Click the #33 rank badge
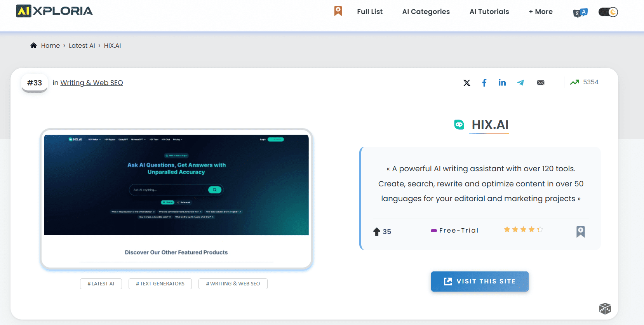Image resolution: width=644 pixels, height=325 pixels. pos(35,83)
